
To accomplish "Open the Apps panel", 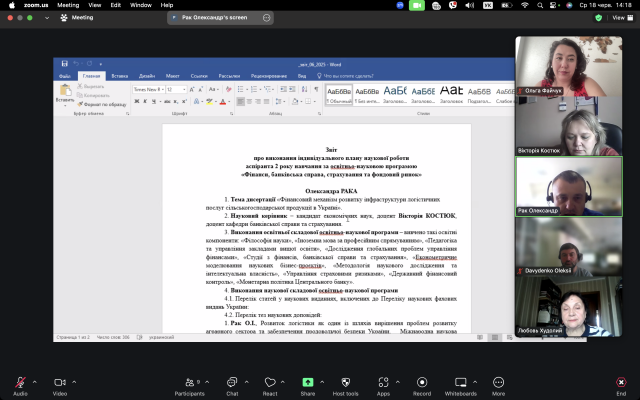I will tap(383, 386).
